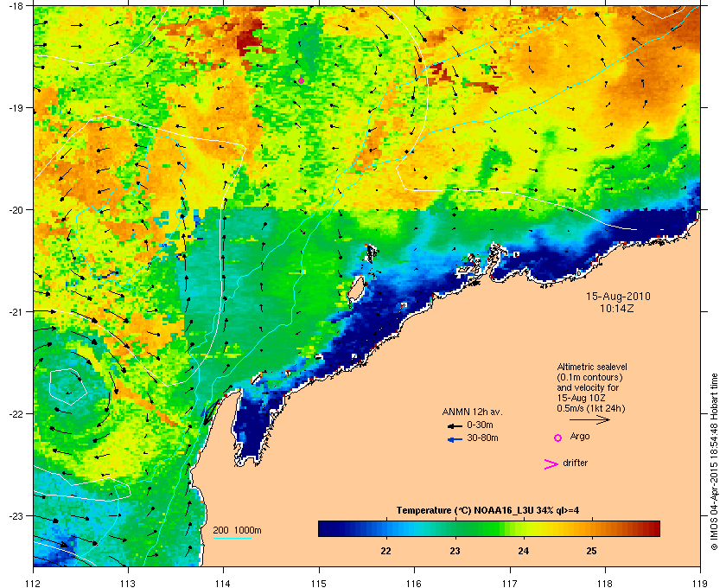This screenshot has width=726, height=588.
Task: Click the colorbar tick label 22
Action: point(385,551)
